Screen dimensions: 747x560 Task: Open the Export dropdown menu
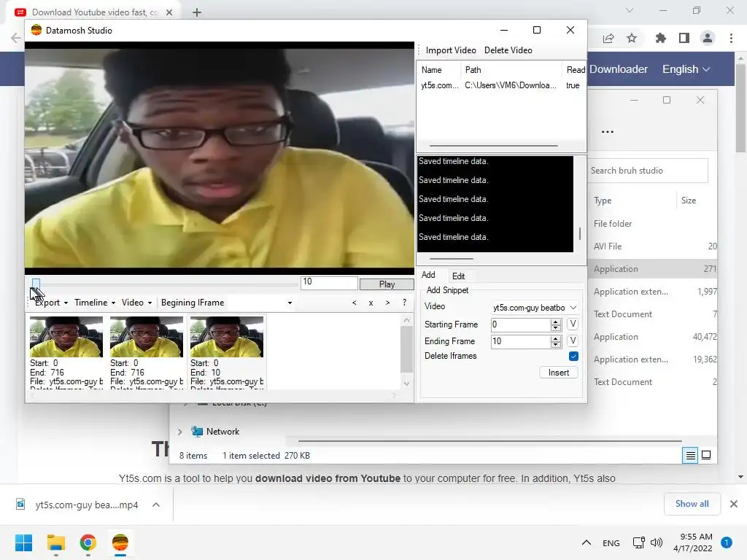[x=51, y=303]
